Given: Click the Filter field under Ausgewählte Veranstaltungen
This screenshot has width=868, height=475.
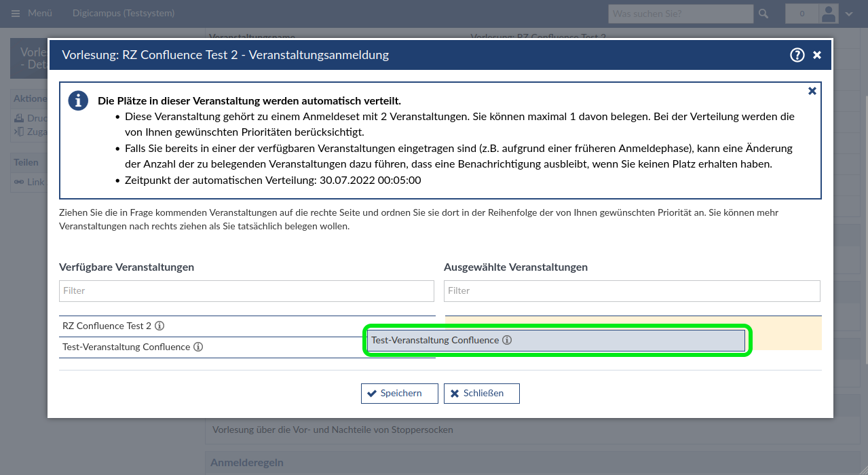Looking at the screenshot, I should (631, 290).
